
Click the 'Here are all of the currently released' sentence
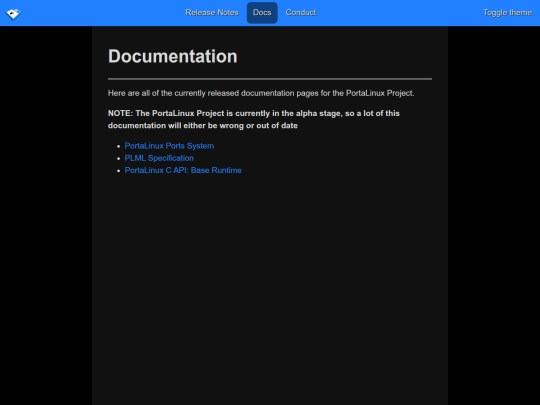pyautogui.click(x=261, y=93)
